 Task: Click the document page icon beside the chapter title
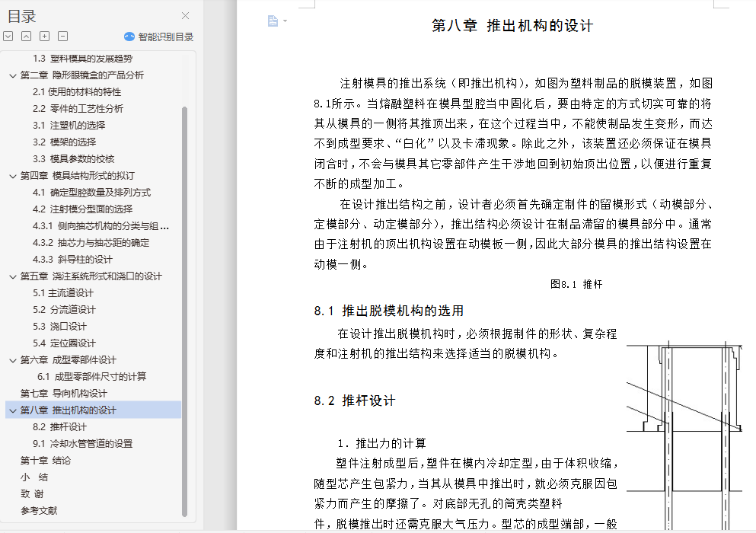pos(273,21)
